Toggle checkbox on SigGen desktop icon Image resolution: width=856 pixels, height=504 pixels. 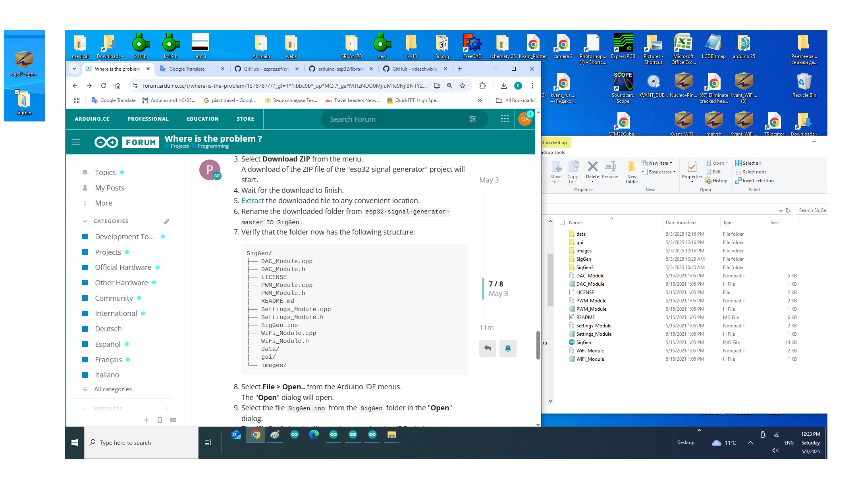pos(17,92)
